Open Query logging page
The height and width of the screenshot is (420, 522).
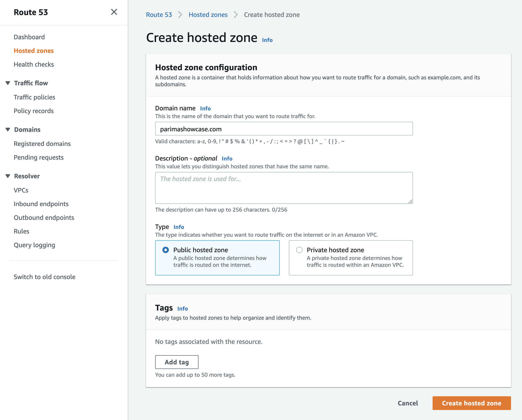34,245
